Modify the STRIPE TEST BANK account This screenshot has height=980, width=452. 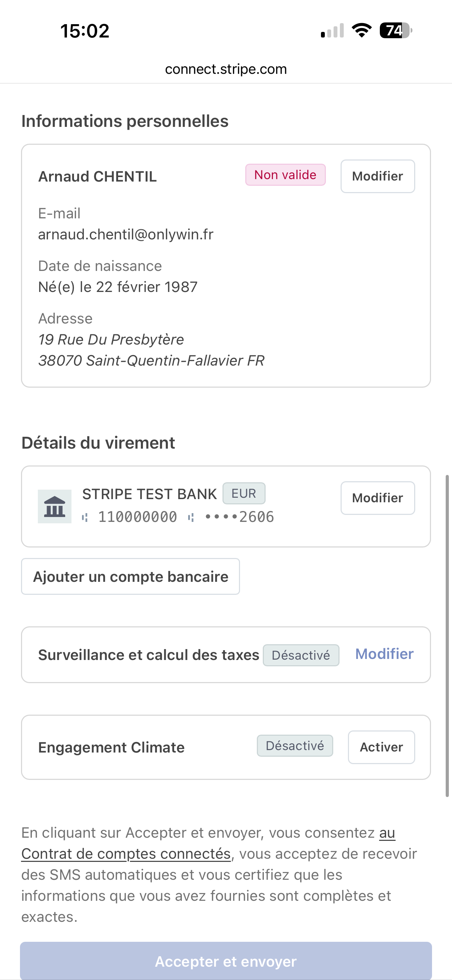tap(377, 498)
